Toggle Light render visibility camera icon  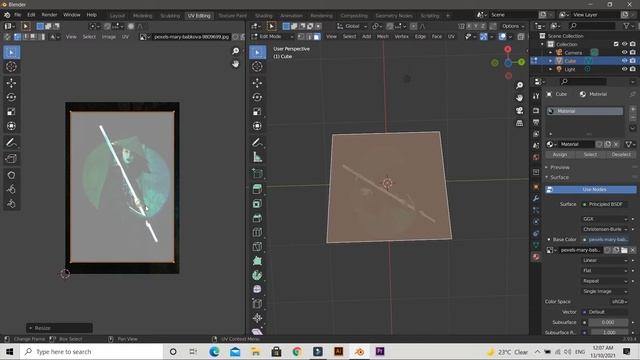pyautogui.click(x=633, y=69)
